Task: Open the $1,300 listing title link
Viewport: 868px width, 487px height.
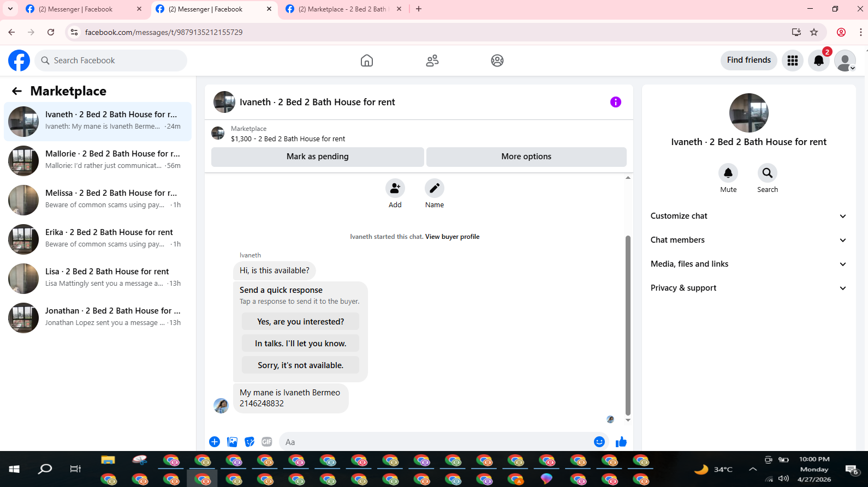Action: 288,139
